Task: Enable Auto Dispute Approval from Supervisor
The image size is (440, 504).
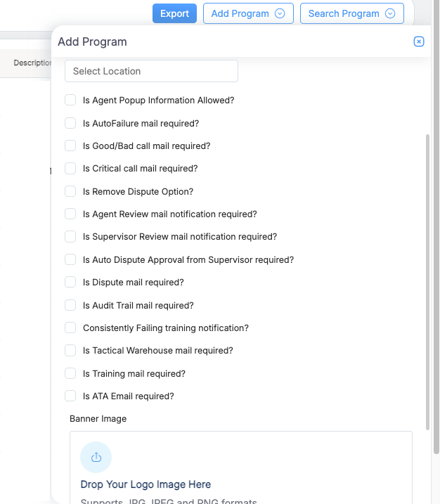Action: tap(70, 259)
